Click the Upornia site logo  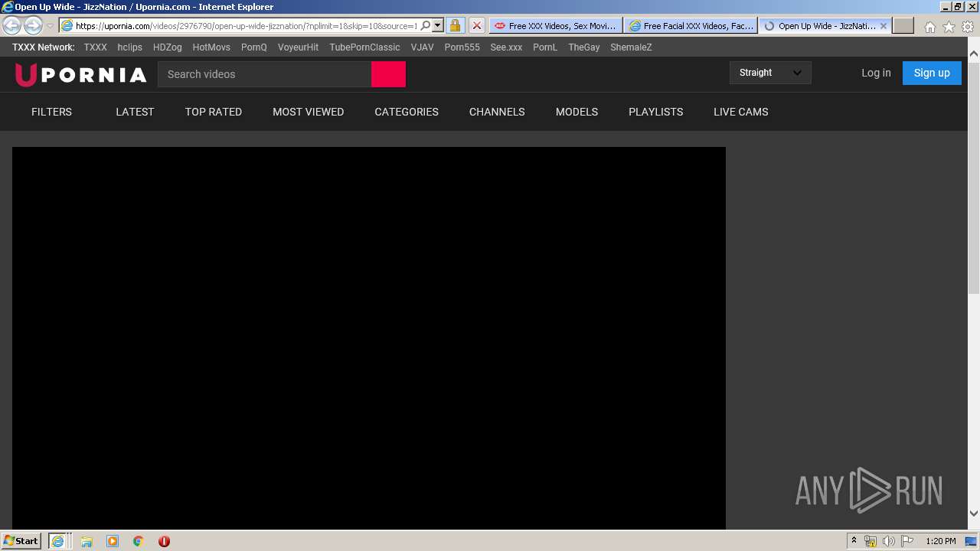[x=80, y=74]
